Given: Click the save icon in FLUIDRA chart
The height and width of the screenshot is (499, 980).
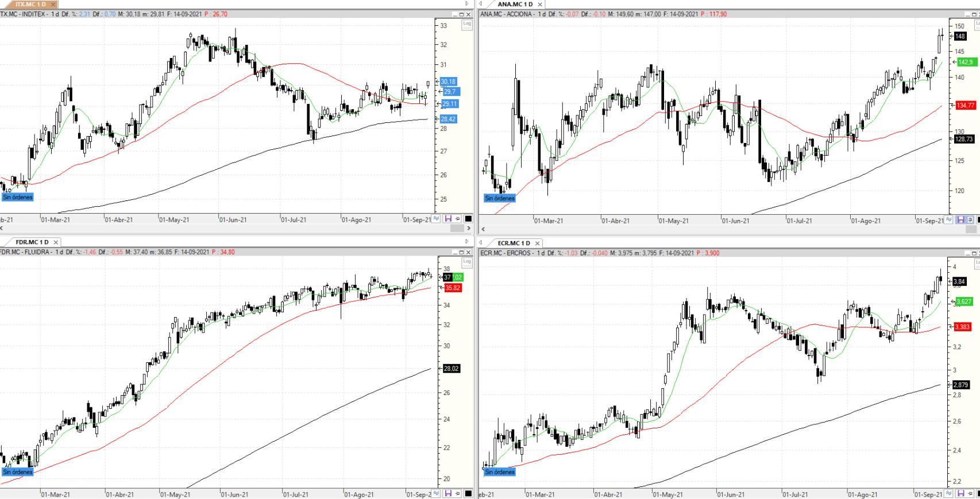Looking at the screenshot, I should point(448,493).
